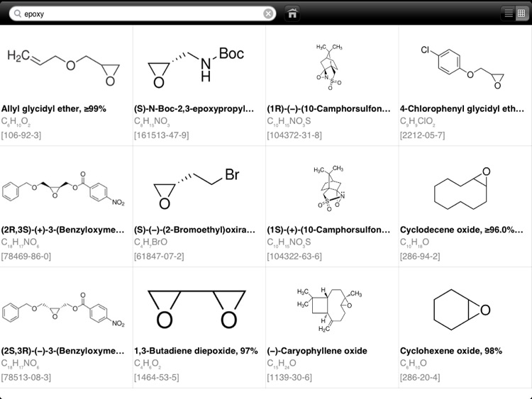The image size is (532, 399).
Task: Click CAS number 1464-53-5
Action: (157, 377)
